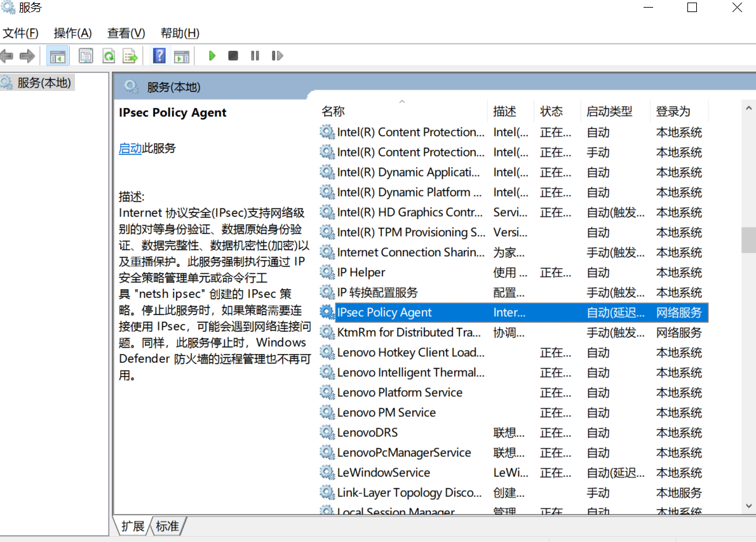The width and height of the screenshot is (756, 542).
Task: Click the vertical scrollbar thumb
Action: [x=748, y=240]
